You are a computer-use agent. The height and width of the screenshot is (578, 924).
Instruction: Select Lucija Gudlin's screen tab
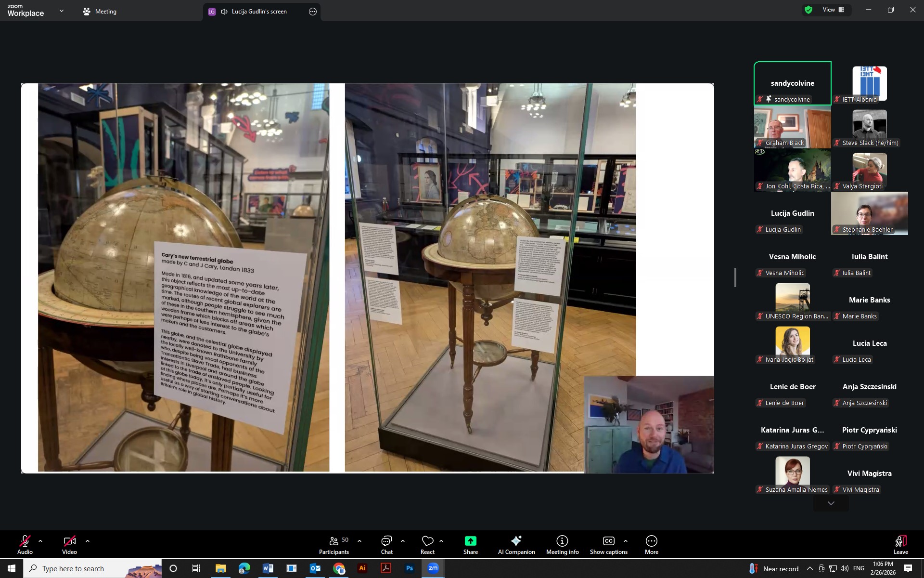pyautogui.click(x=259, y=12)
